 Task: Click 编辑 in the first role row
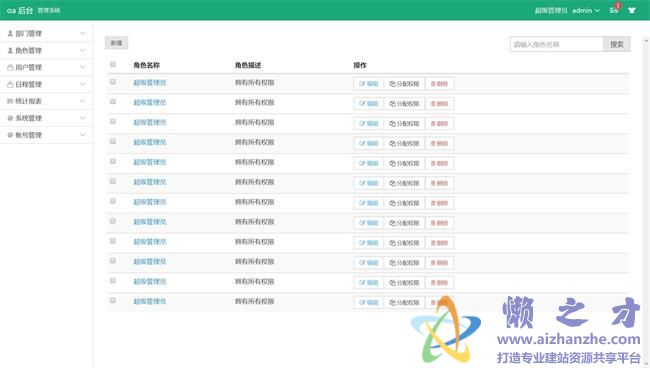tap(369, 84)
